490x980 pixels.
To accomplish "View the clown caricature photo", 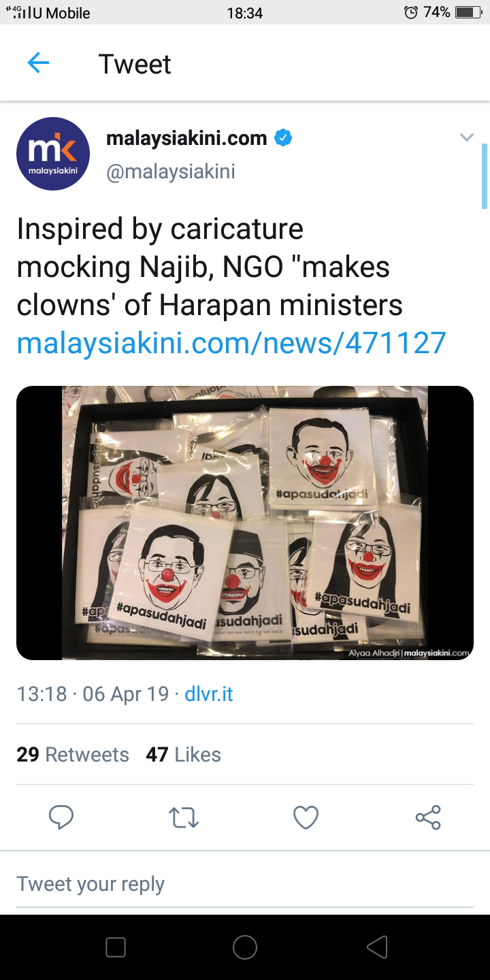I will click(x=245, y=523).
